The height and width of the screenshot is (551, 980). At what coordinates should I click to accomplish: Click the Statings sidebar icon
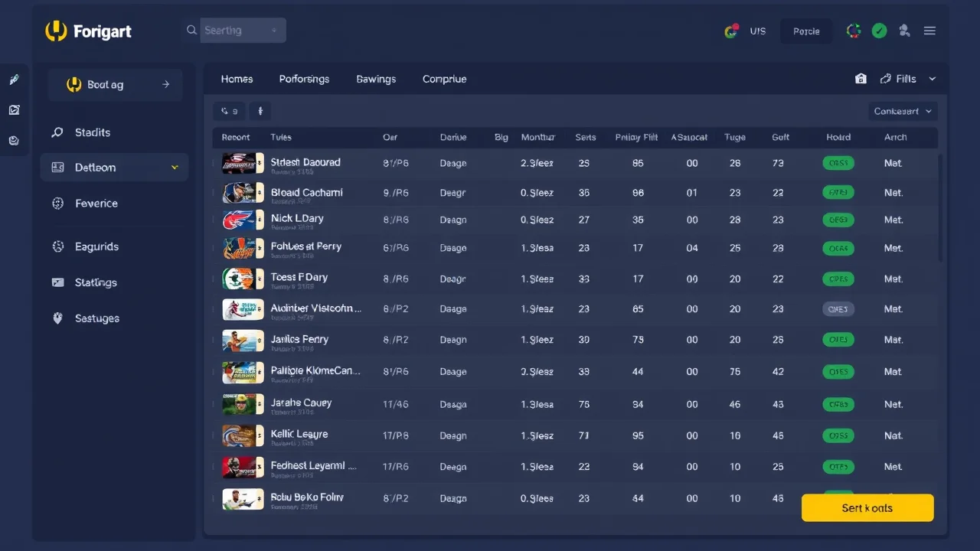(x=57, y=282)
